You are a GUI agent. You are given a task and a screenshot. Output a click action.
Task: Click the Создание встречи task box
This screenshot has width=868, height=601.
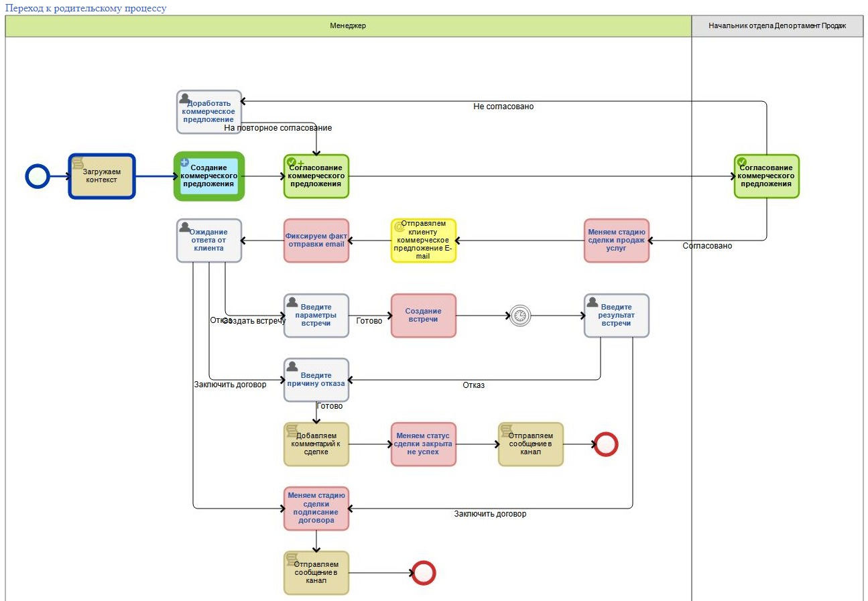tap(424, 316)
